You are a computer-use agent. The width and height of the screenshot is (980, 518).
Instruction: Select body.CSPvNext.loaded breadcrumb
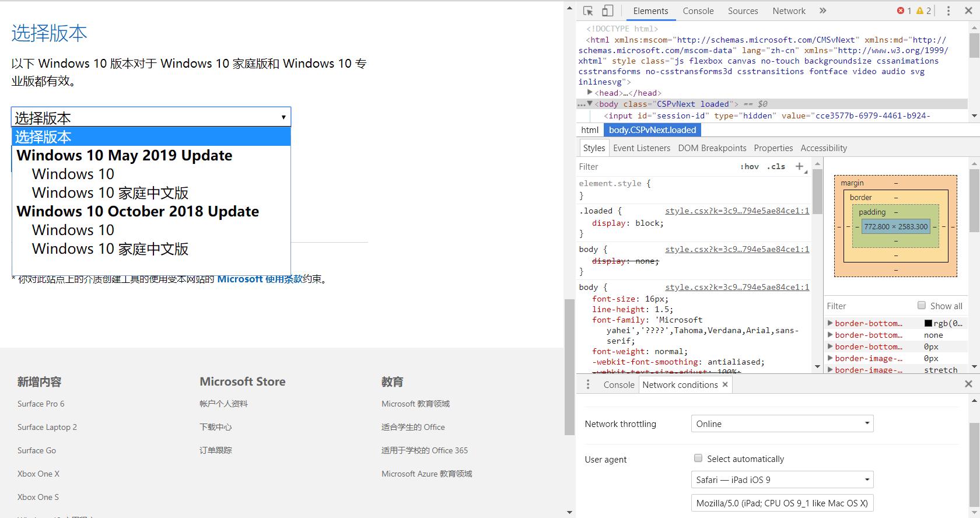(652, 129)
